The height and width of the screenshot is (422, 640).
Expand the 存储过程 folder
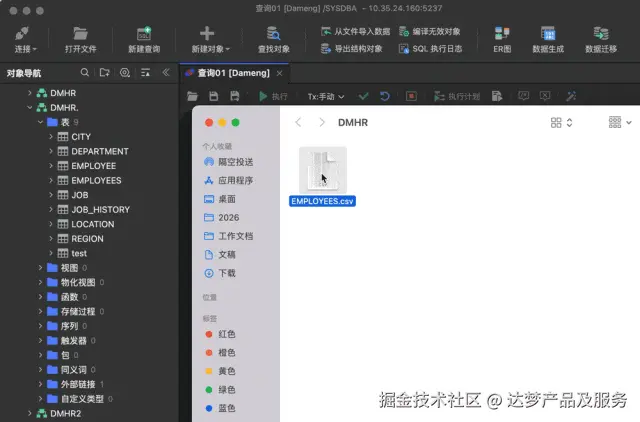(x=40, y=311)
